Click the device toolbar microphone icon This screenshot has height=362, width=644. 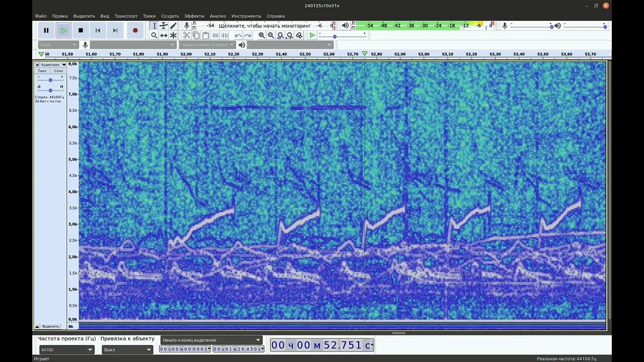pos(85,45)
